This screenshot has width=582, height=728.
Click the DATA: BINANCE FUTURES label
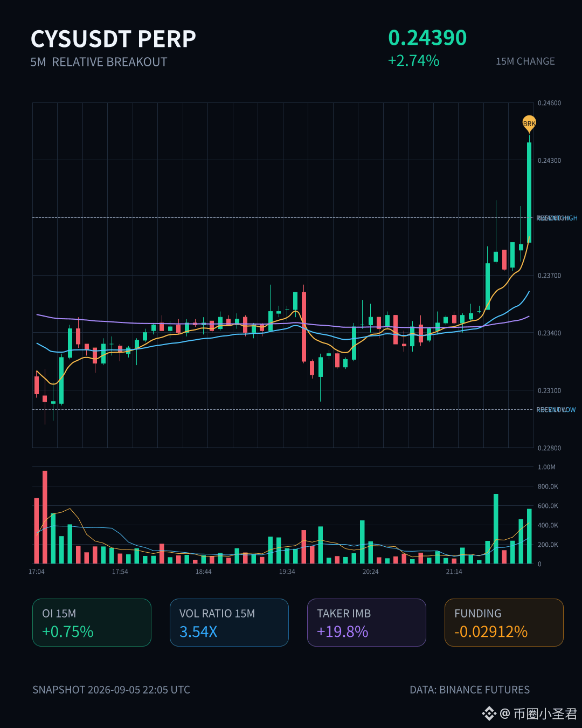469,690
